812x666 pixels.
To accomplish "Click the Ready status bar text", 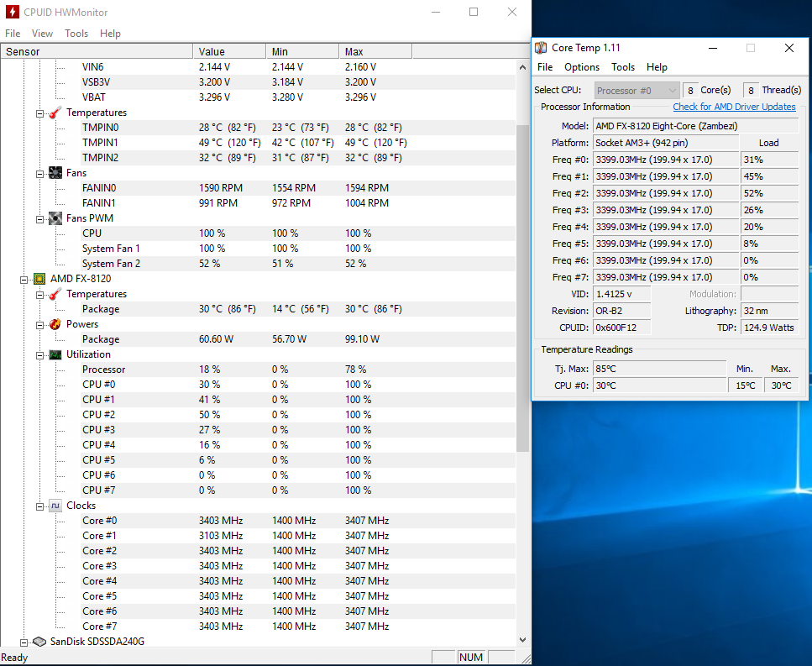I will point(14,658).
